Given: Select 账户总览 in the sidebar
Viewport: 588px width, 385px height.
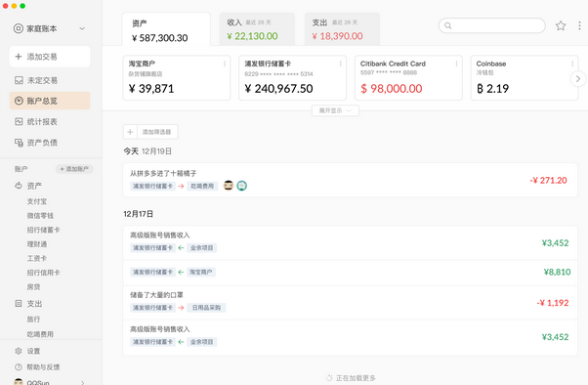Looking at the screenshot, I should tap(50, 101).
